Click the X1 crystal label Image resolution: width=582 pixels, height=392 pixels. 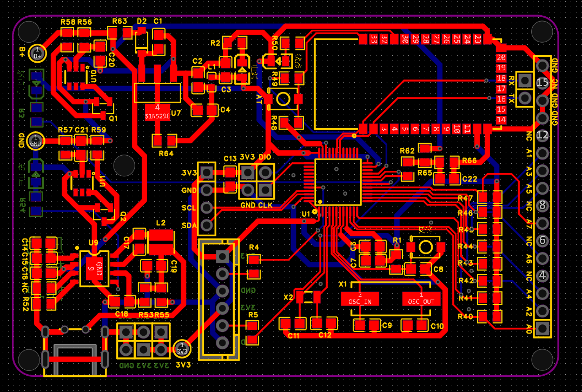[x=343, y=284]
